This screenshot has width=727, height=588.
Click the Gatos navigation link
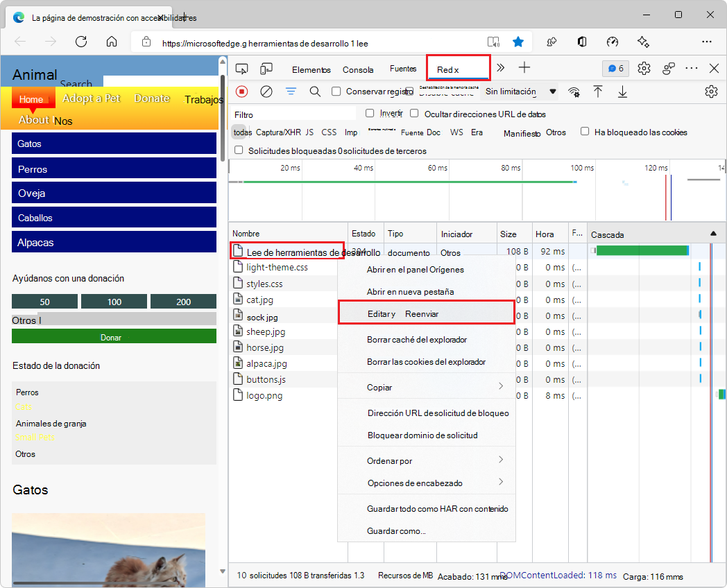(x=114, y=144)
